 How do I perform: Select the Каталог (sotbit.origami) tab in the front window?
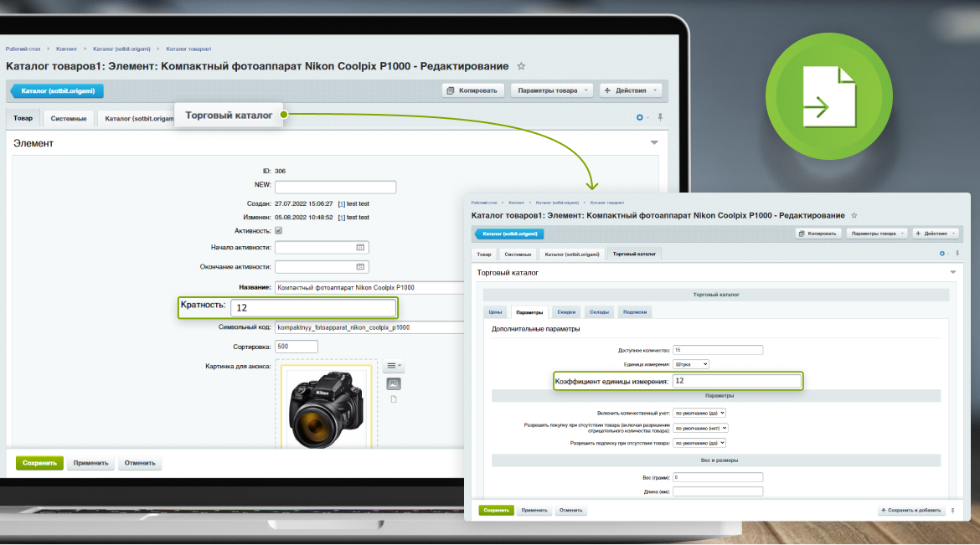click(572, 255)
